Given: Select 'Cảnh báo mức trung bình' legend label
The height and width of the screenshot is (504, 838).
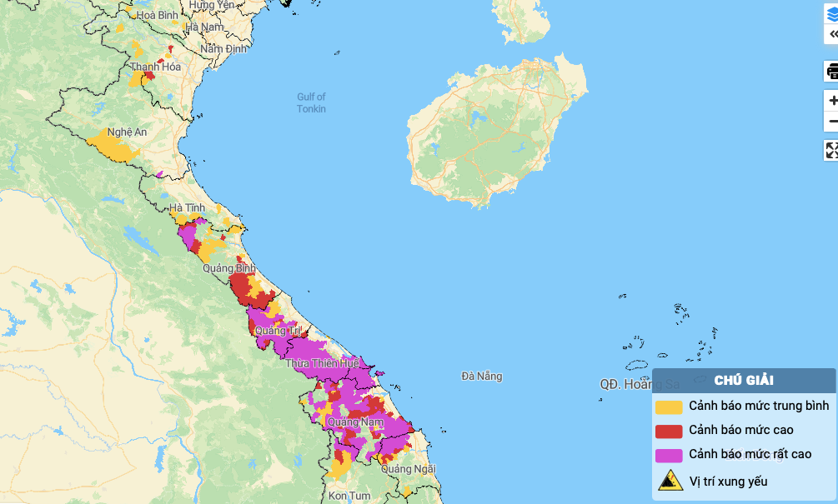Looking at the screenshot, I should point(759,406).
